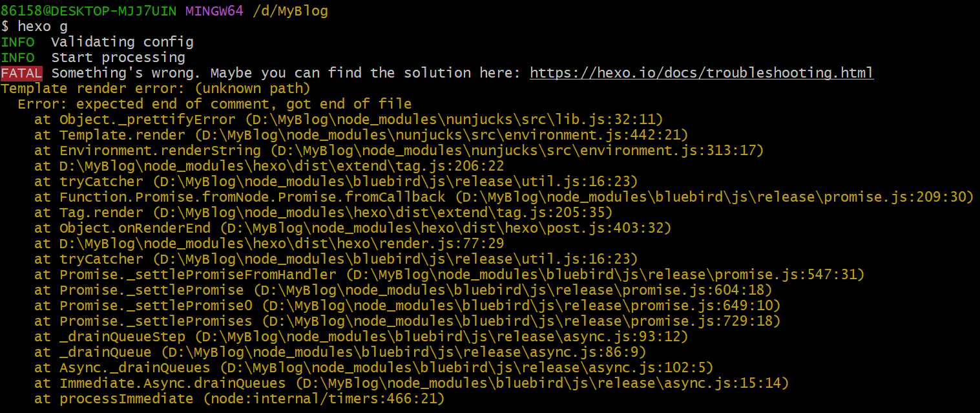Viewport: 980px width, 413px height.
Task: Click the Object._prettifyError stack trace line
Action: [x=349, y=120]
